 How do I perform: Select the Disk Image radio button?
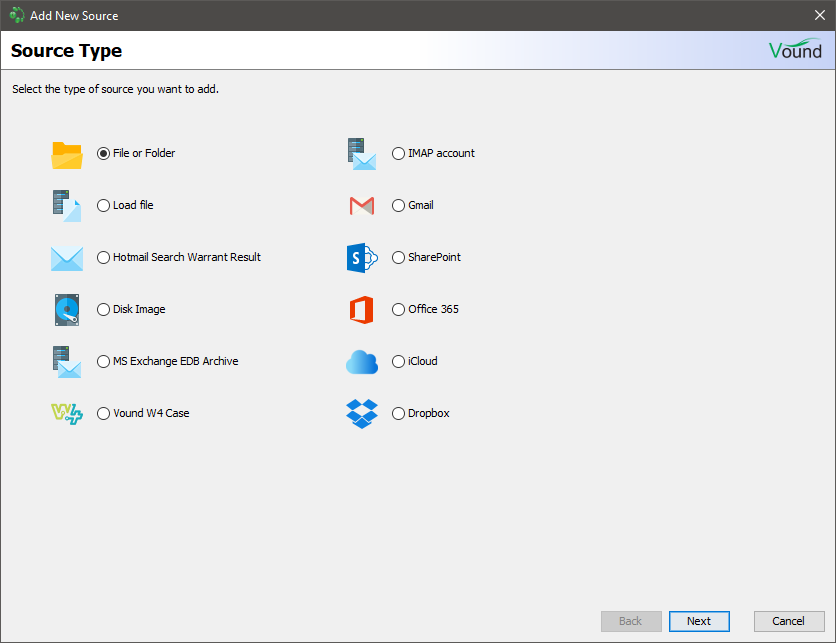pos(104,310)
